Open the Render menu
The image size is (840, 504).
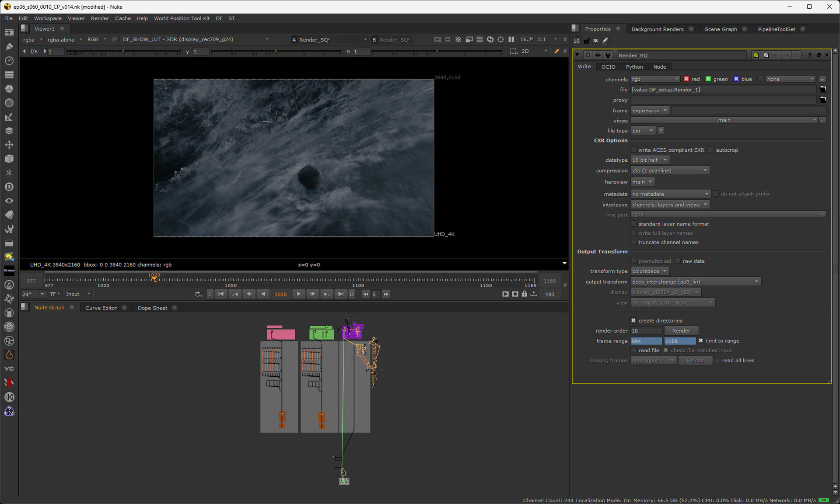tap(100, 18)
